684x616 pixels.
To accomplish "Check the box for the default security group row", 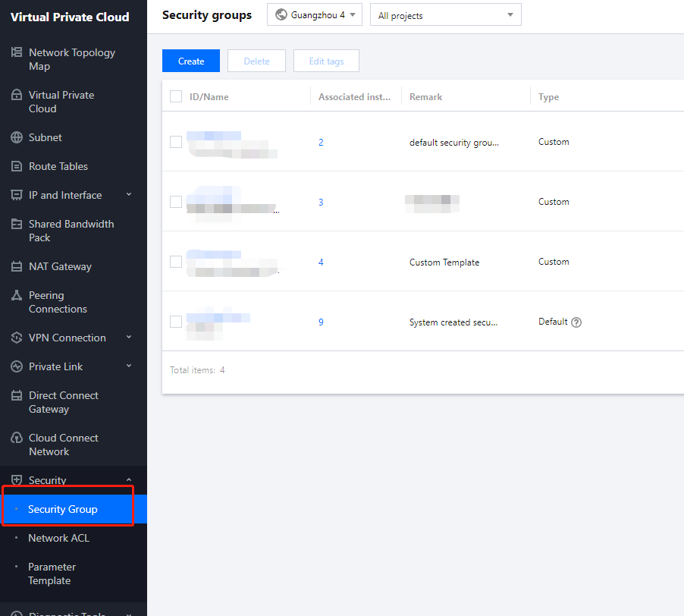I will [x=176, y=142].
